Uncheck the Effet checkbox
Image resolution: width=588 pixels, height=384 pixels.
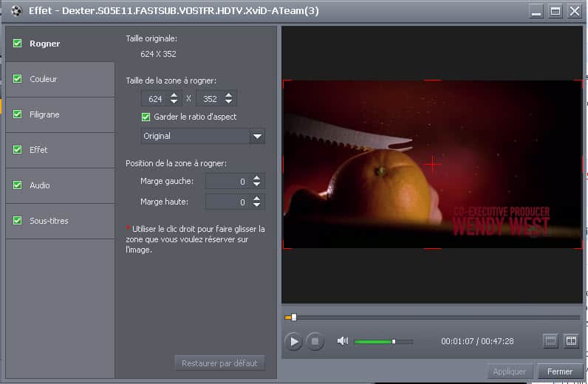17,149
